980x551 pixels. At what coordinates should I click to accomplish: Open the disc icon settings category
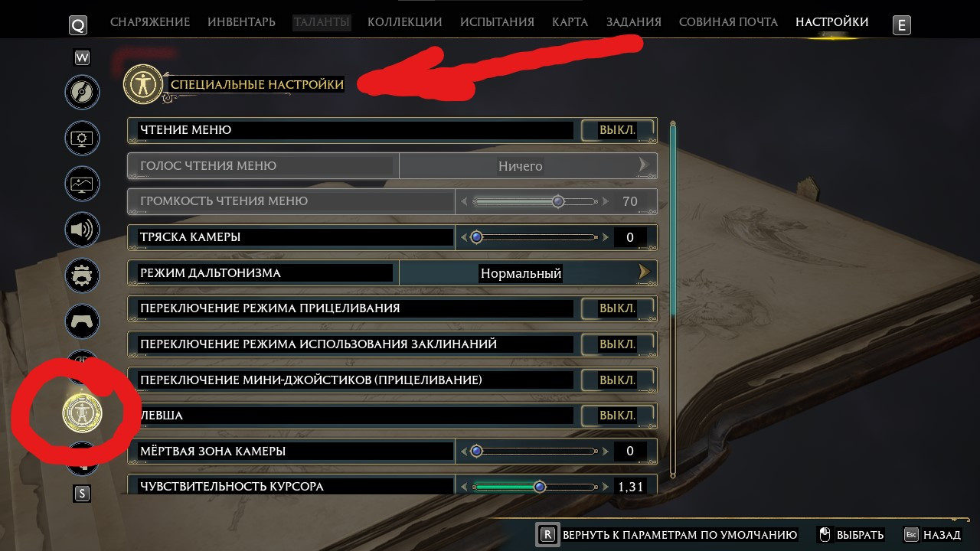point(82,93)
